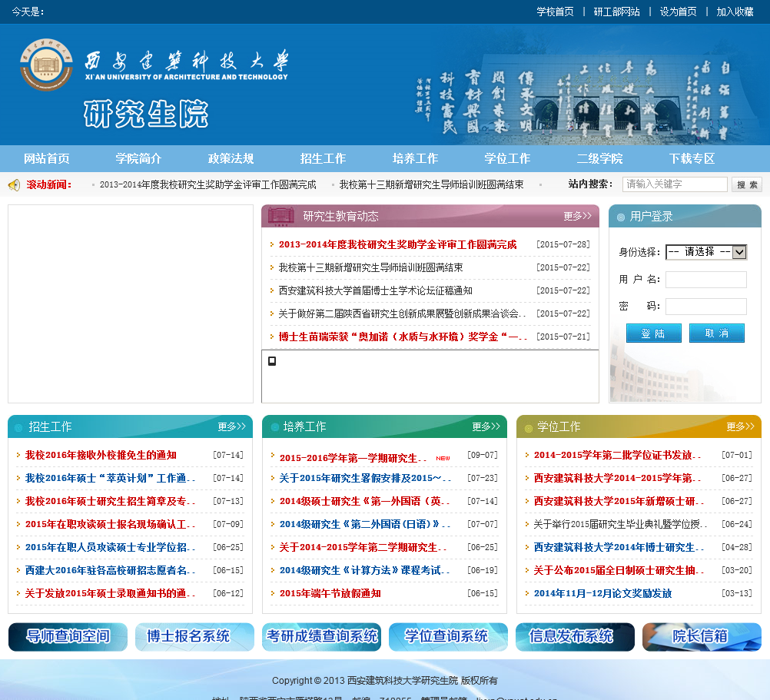Open 院长信箱 banner

tap(702, 637)
